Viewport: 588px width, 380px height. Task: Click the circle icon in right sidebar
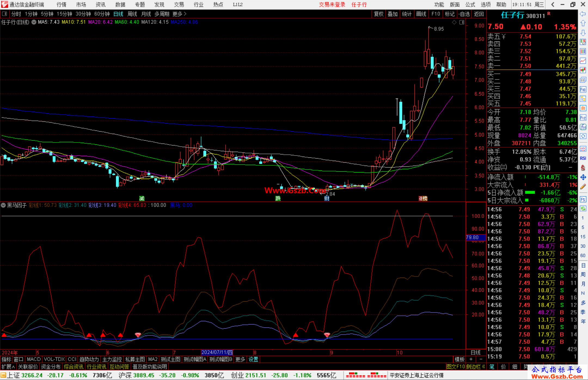(x=583, y=136)
